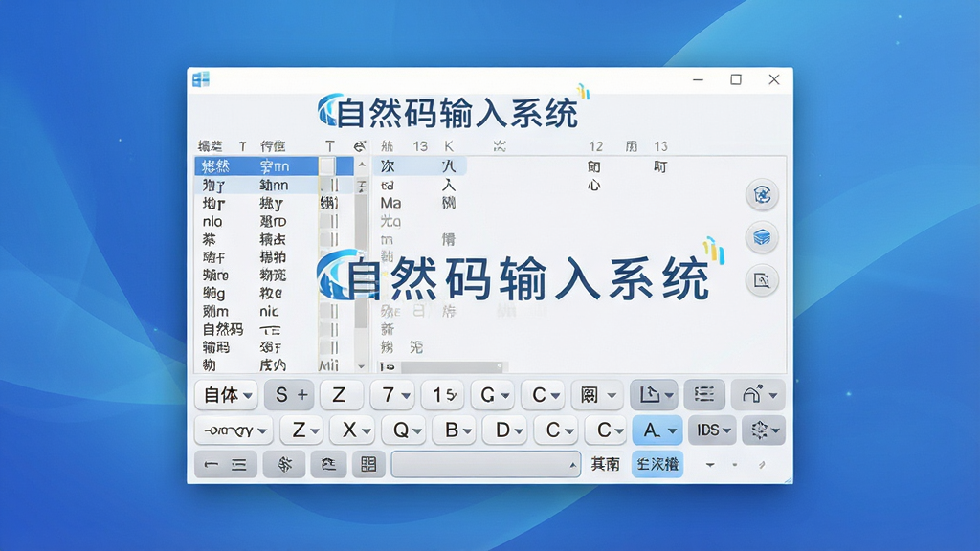Screen dimensions: 980x551
Task: Click the Z button in the top key row
Action: click(342, 395)
